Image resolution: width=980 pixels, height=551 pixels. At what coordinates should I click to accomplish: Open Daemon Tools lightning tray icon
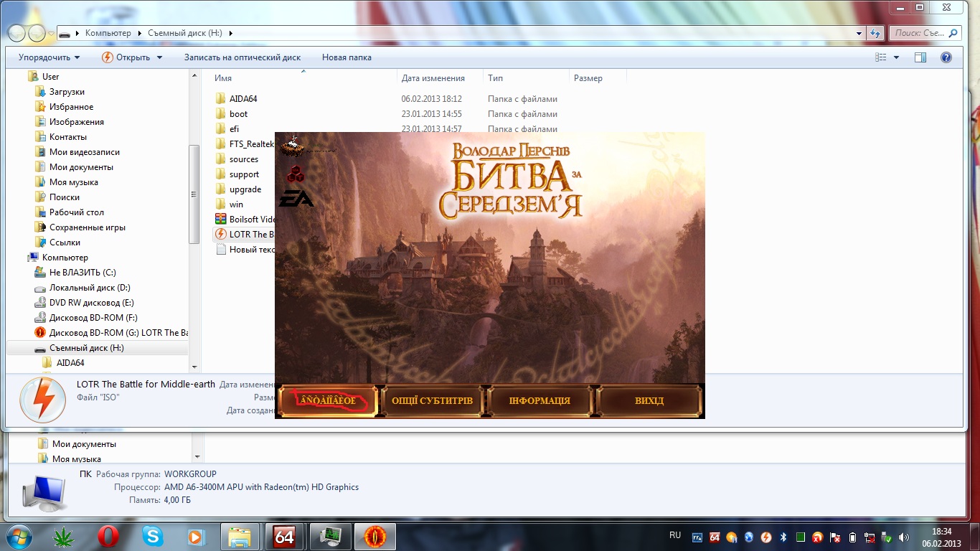coord(766,537)
